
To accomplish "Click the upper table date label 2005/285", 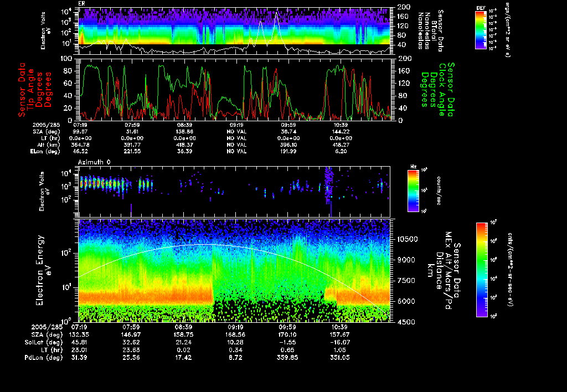I will click(45, 125).
